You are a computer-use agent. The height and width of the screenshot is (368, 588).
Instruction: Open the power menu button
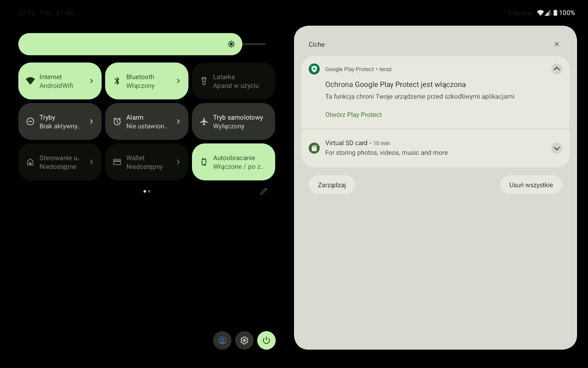pyautogui.click(x=266, y=340)
